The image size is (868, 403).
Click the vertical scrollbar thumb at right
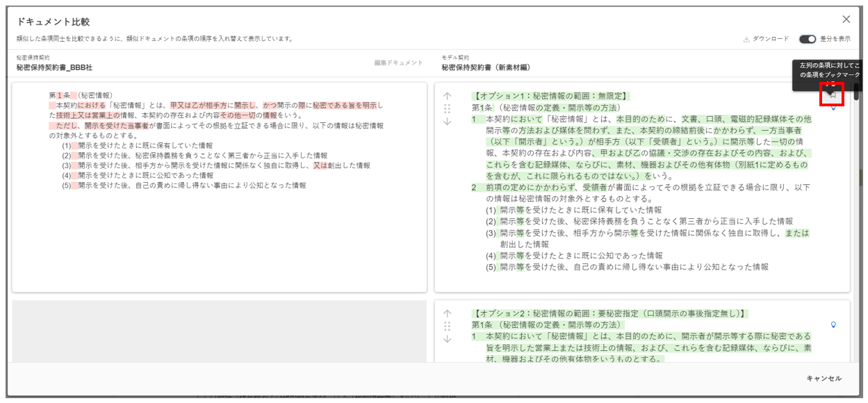(857, 92)
